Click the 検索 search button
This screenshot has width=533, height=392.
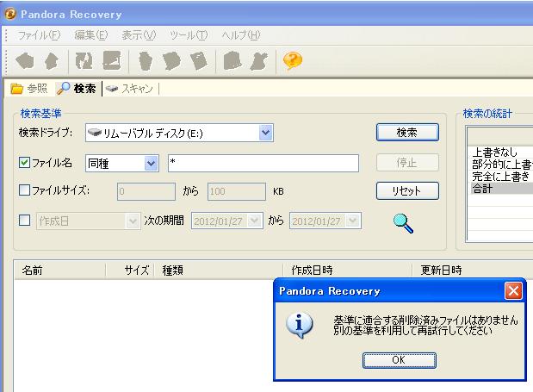(407, 133)
